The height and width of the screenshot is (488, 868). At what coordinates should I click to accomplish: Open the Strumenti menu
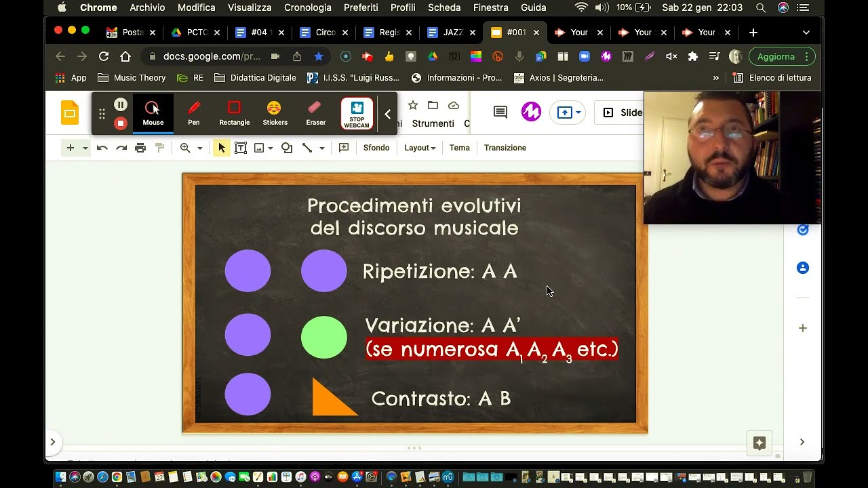pyautogui.click(x=433, y=123)
